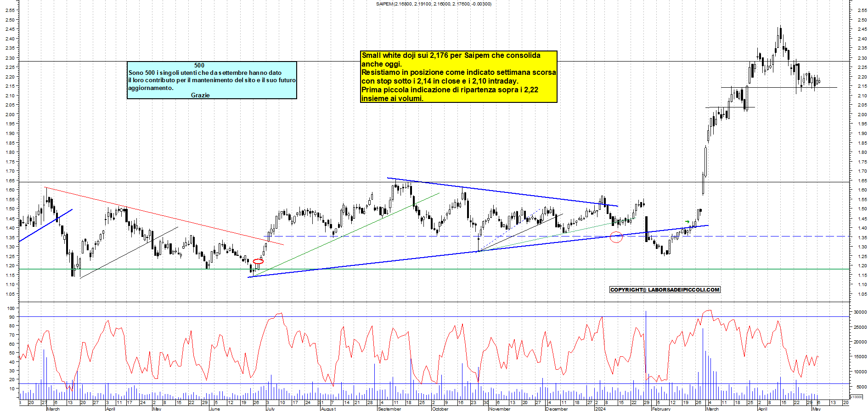Click oscillator scale value 50
The image size is (868, 411).
[12, 353]
